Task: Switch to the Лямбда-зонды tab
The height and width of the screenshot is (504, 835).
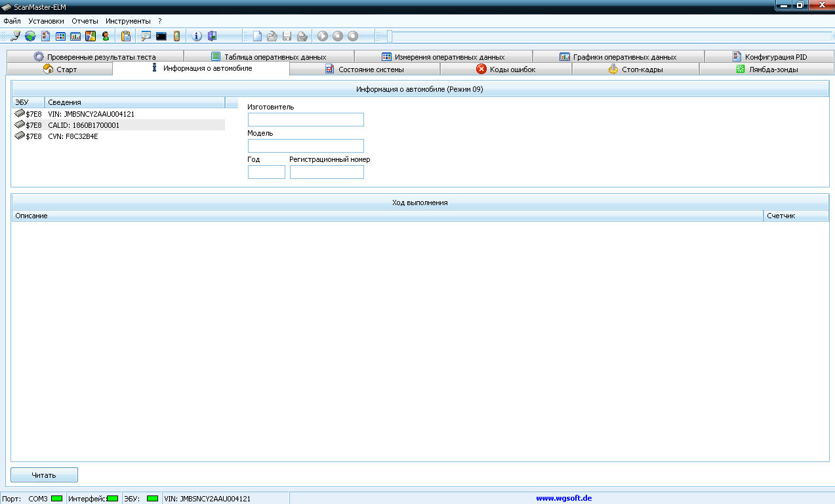Action: [767, 69]
